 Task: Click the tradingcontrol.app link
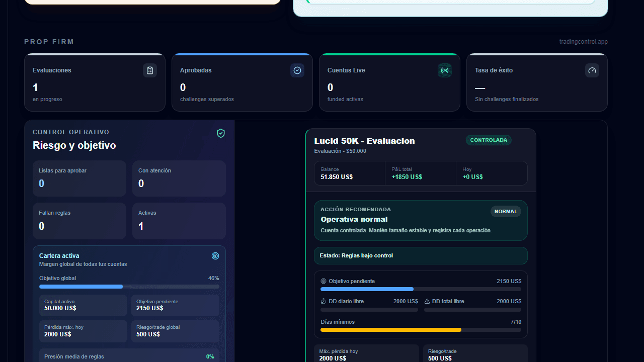coord(583,42)
